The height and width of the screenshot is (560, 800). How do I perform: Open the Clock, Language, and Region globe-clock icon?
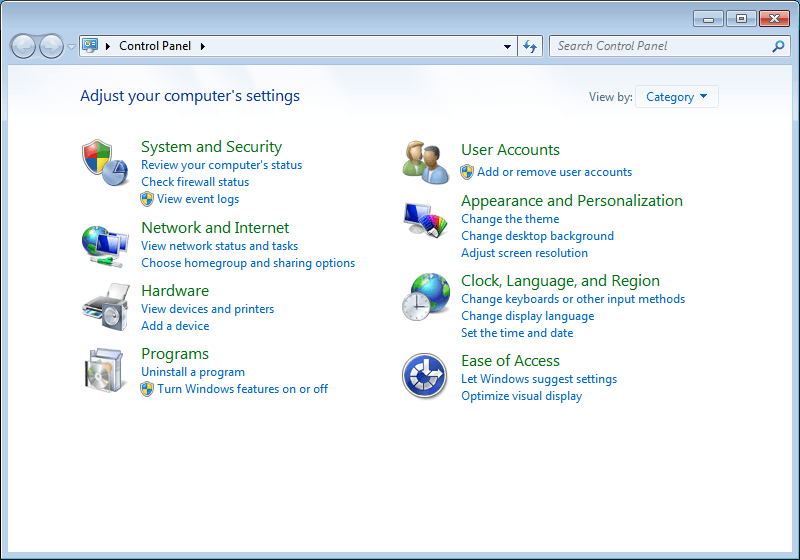(426, 297)
